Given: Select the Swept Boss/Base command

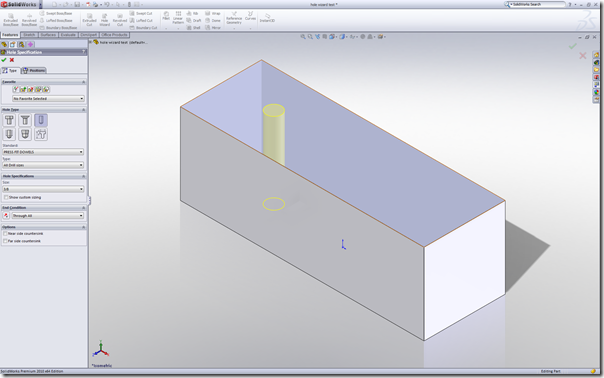Looking at the screenshot, I should tap(56, 13).
